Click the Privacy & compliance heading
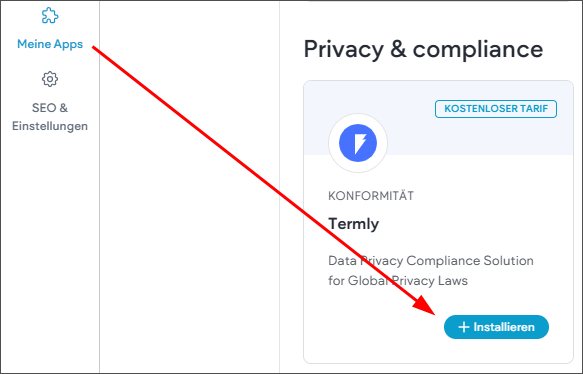The image size is (583, 374). pyautogui.click(x=423, y=49)
